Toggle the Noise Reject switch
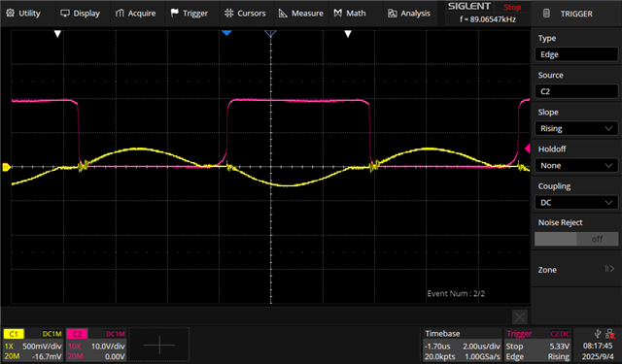 coord(576,239)
